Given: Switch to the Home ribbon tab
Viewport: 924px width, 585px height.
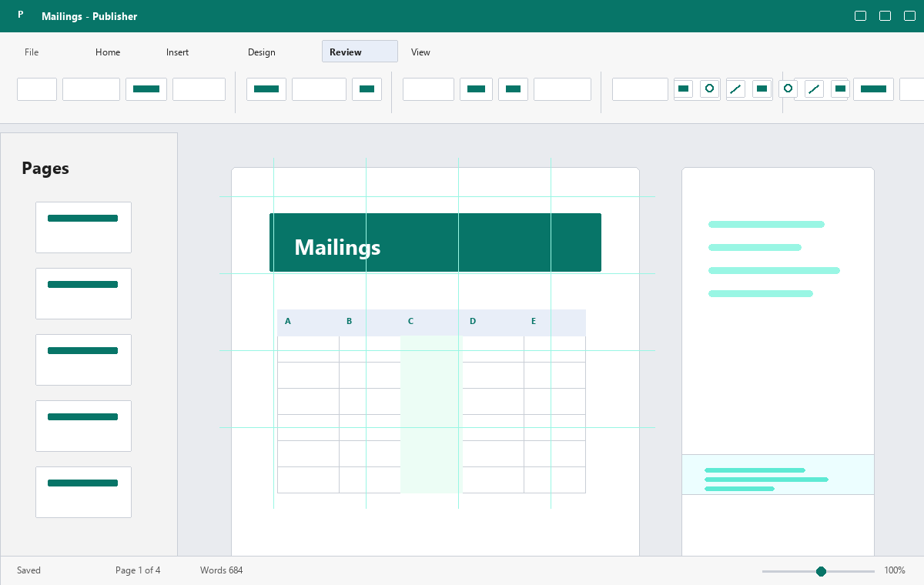Looking at the screenshot, I should click(x=108, y=52).
